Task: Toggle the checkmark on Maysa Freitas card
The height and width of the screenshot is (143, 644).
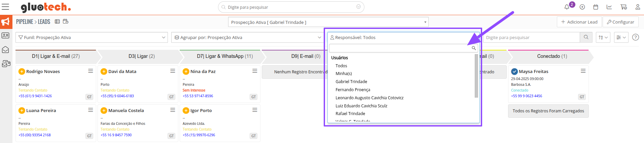Action: (x=514, y=71)
